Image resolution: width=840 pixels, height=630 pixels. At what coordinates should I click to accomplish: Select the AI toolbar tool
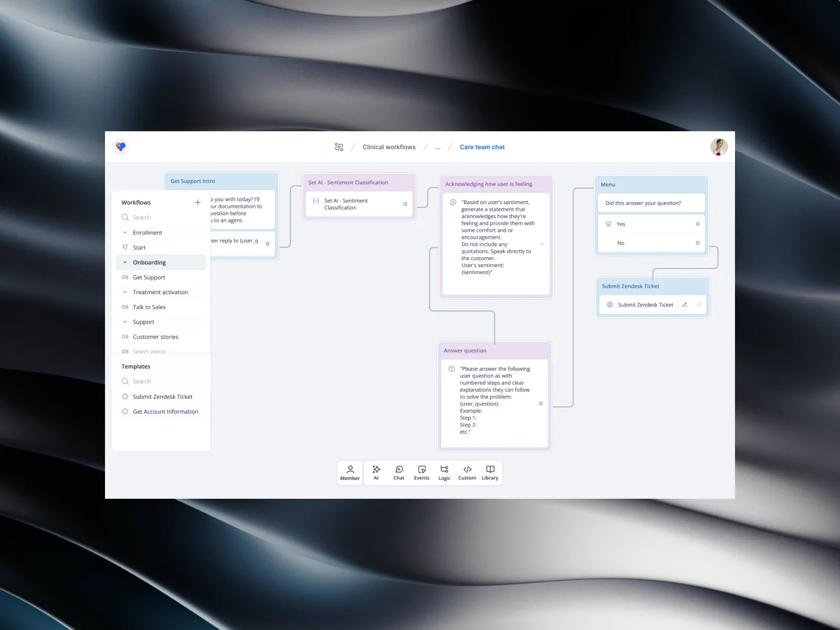376,472
